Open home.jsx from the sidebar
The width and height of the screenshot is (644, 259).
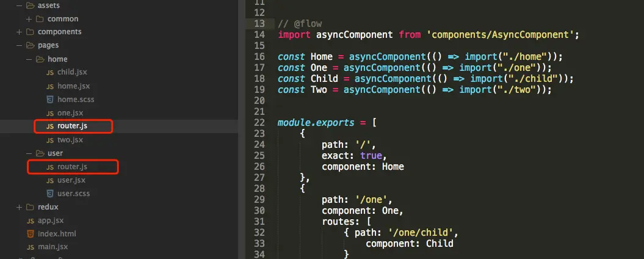coord(73,86)
